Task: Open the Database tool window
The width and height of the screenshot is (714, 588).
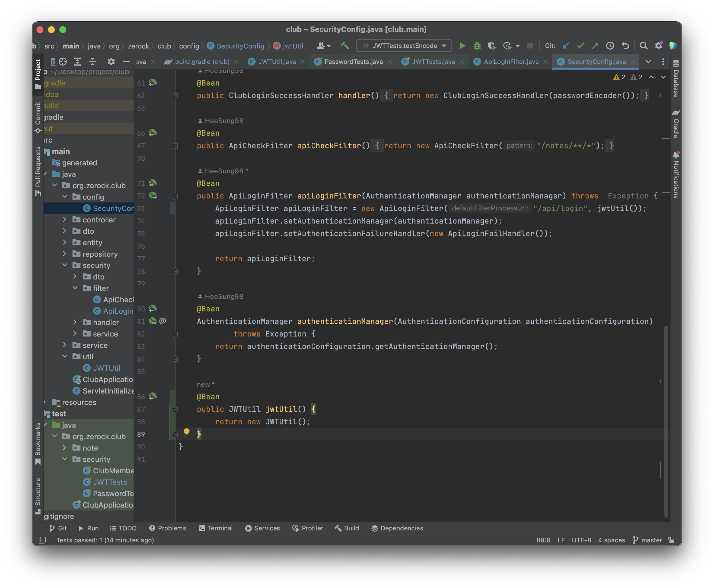Action: [676, 79]
